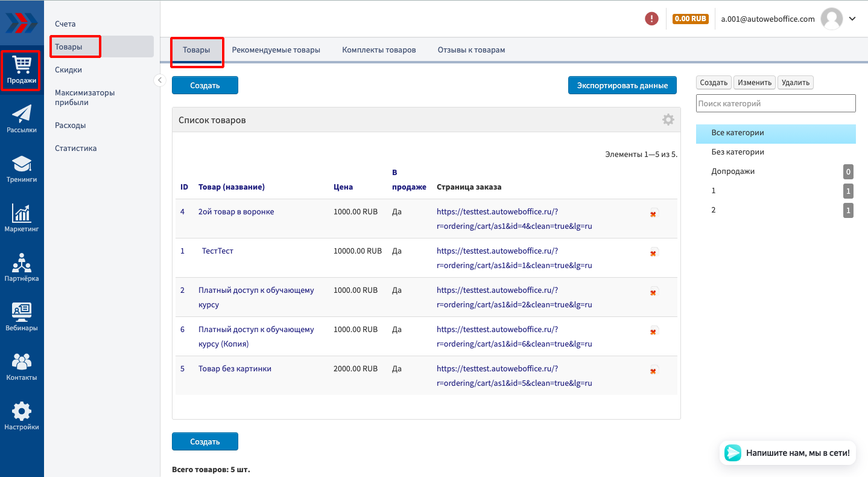The height and width of the screenshot is (477, 868).
Task: Open Скидки in the sales submenu
Action: coord(68,70)
